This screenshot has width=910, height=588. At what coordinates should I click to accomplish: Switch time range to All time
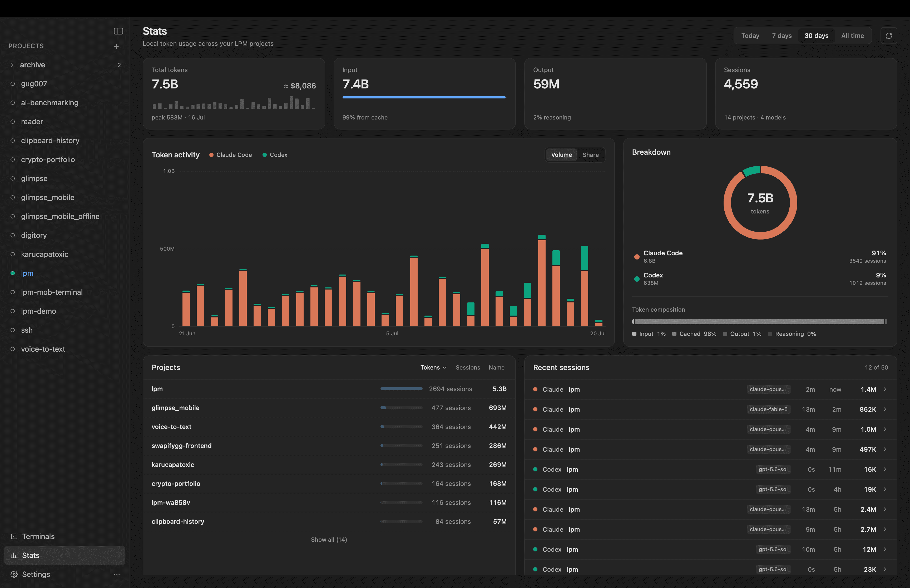coord(852,36)
